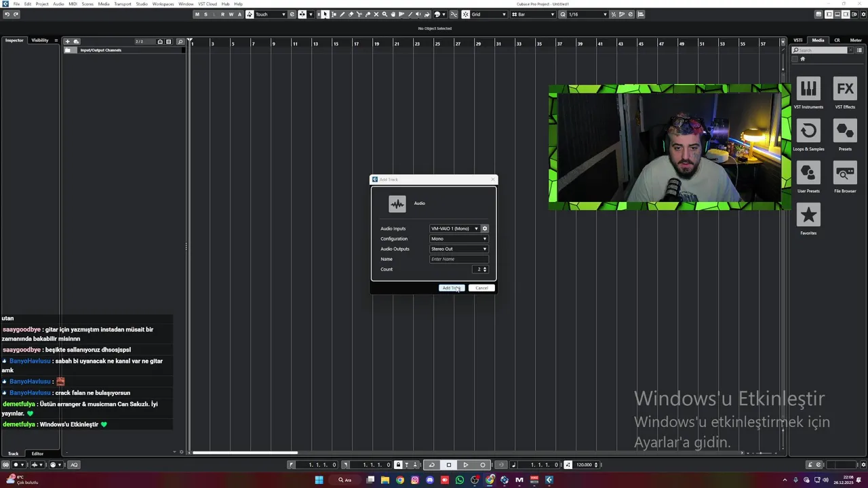Open 1/16 quantize preset dropdown

tap(588, 14)
